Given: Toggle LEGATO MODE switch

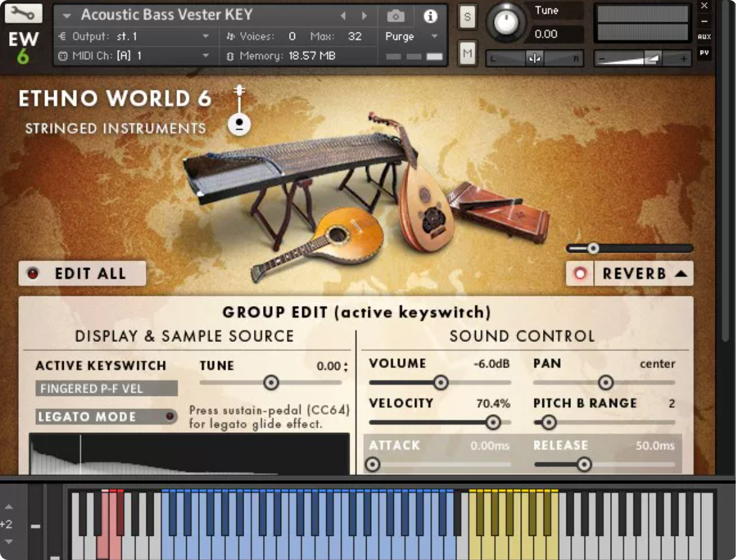Looking at the screenshot, I should [107, 417].
